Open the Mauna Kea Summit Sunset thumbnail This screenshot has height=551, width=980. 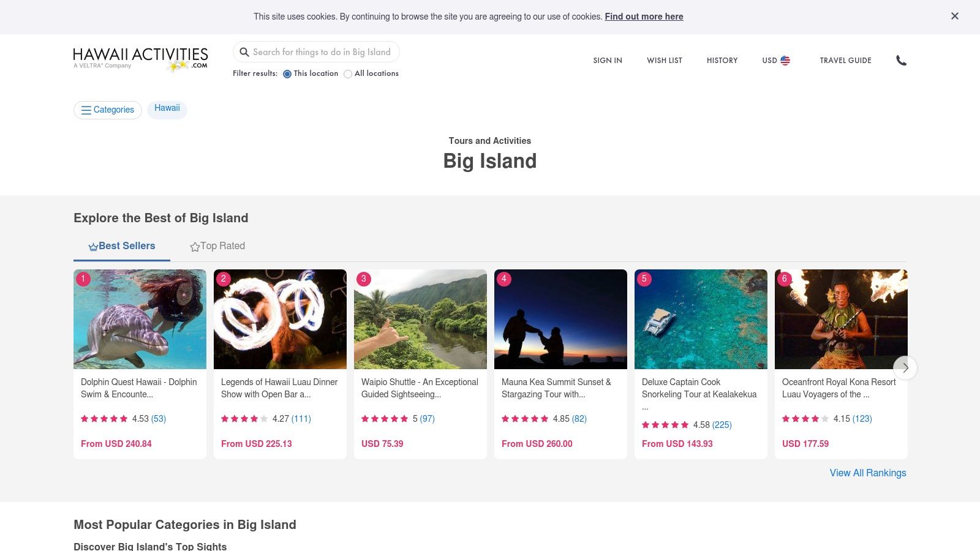pos(560,319)
